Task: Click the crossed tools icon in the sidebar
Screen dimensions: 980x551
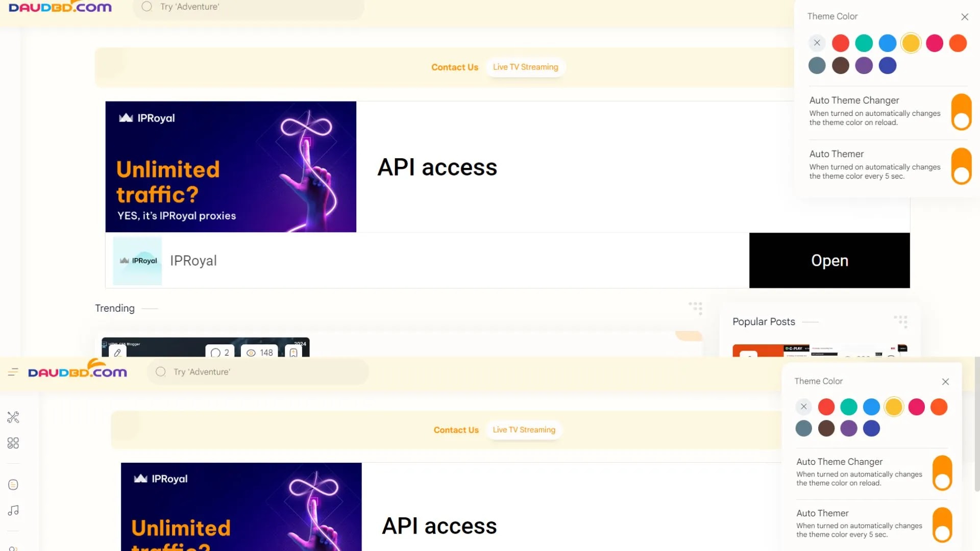Action: [13, 417]
